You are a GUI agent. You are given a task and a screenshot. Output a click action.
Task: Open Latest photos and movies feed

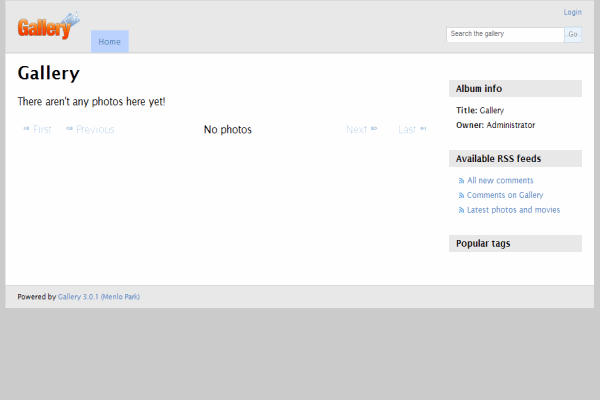click(x=513, y=211)
